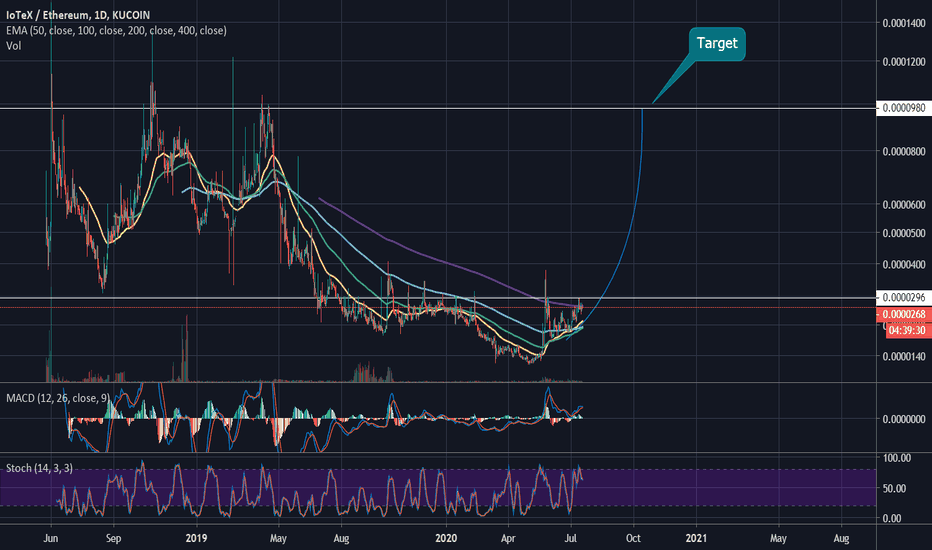Click the Apr label on time axis
932x550 pixels.
508,538
